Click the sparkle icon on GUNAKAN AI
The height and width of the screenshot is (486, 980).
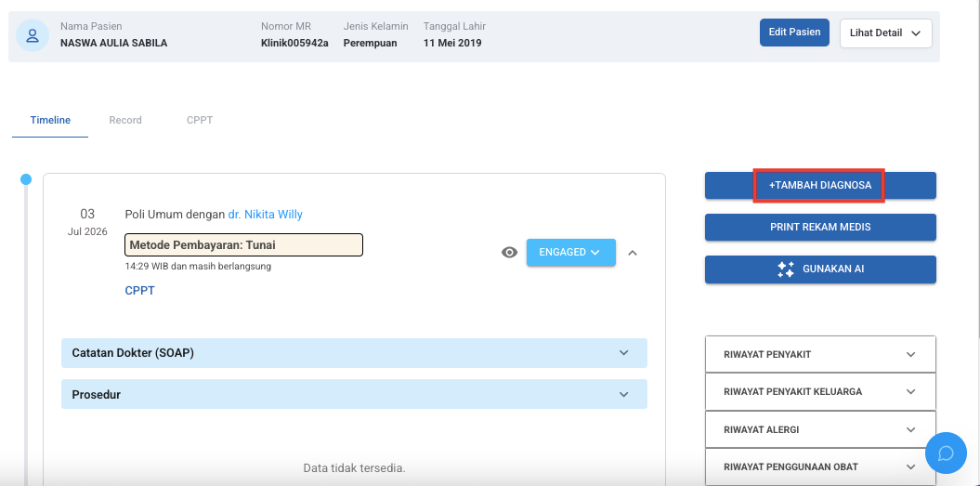point(786,269)
